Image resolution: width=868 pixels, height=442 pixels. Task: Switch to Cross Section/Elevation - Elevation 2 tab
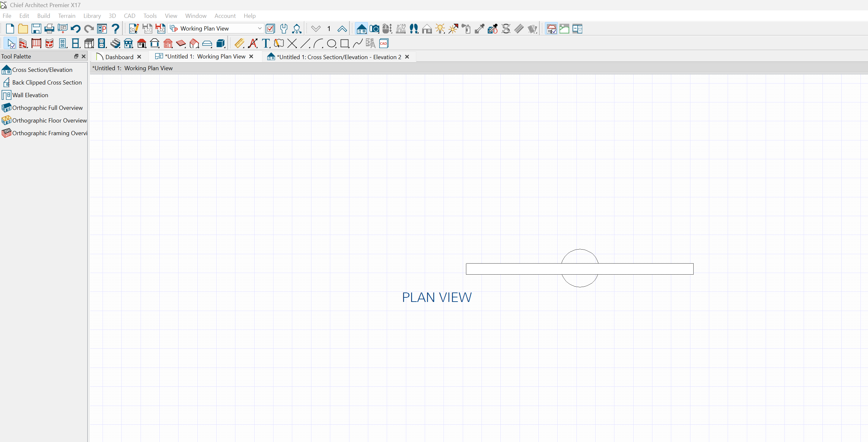(x=339, y=57)
